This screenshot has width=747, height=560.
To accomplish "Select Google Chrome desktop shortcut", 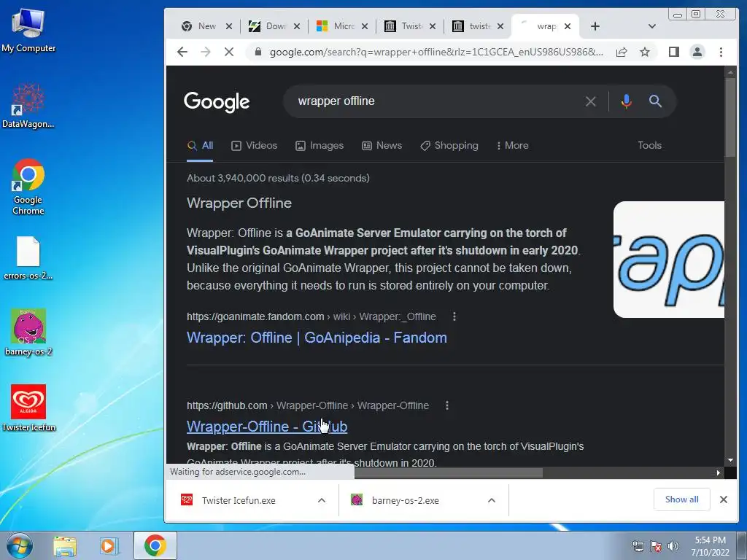I will pos(28,187).
